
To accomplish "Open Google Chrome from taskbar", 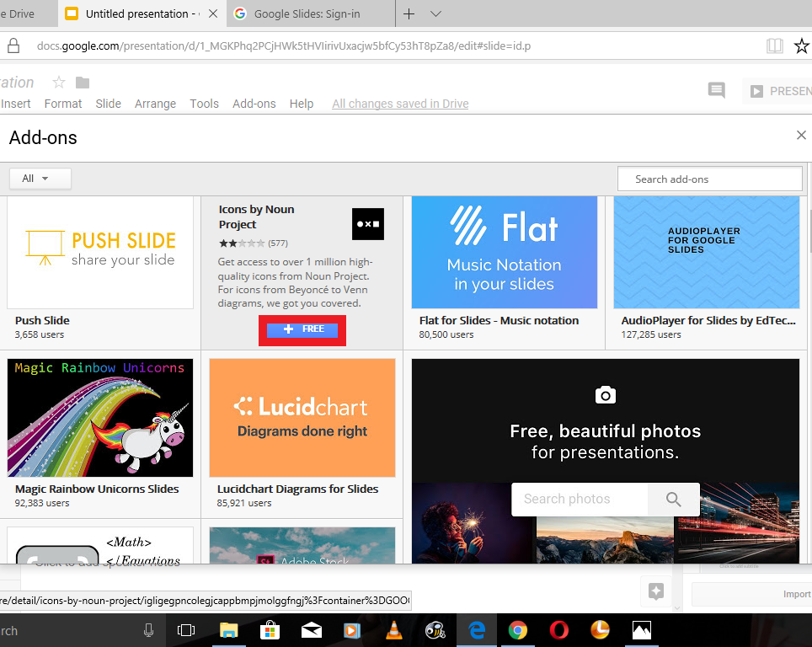I will [517, 630].
